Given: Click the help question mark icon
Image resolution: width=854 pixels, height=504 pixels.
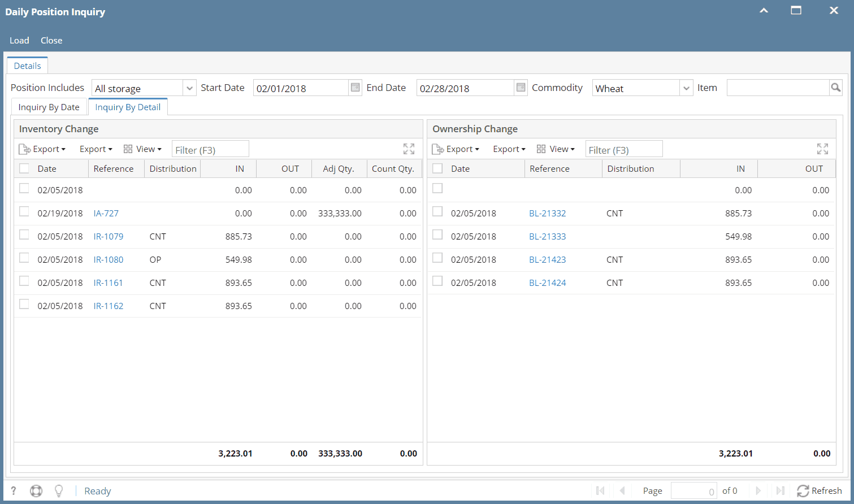Looking at the screenshot, I should (14, 491).
